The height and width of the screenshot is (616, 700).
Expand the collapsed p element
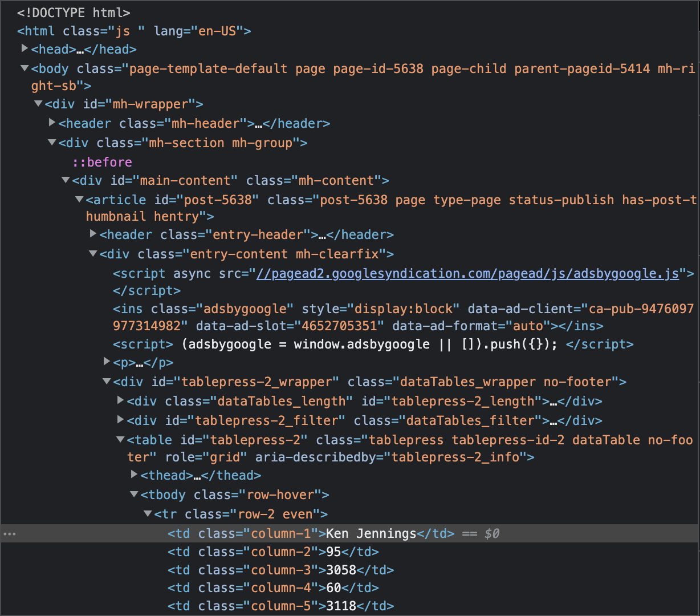click(107, 362)
